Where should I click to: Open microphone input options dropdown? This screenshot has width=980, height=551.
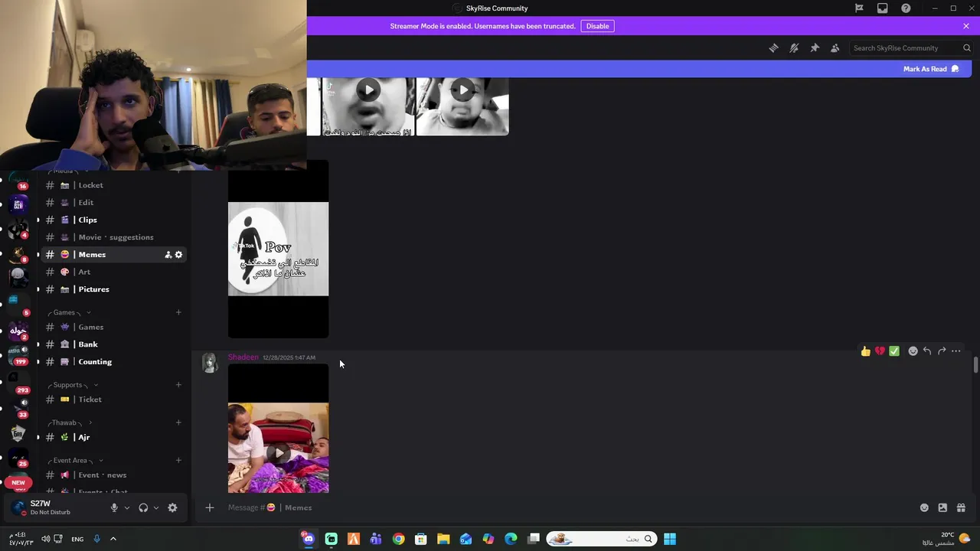pyautogui.click(x=127, y=507)
